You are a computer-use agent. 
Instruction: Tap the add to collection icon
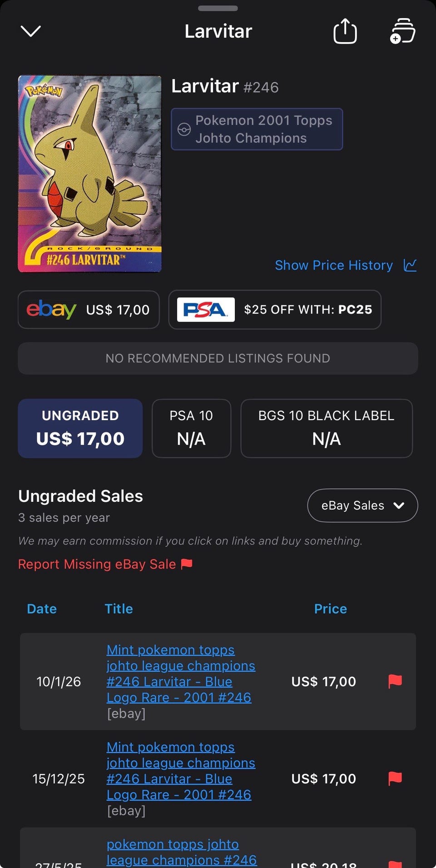point(402,31)
